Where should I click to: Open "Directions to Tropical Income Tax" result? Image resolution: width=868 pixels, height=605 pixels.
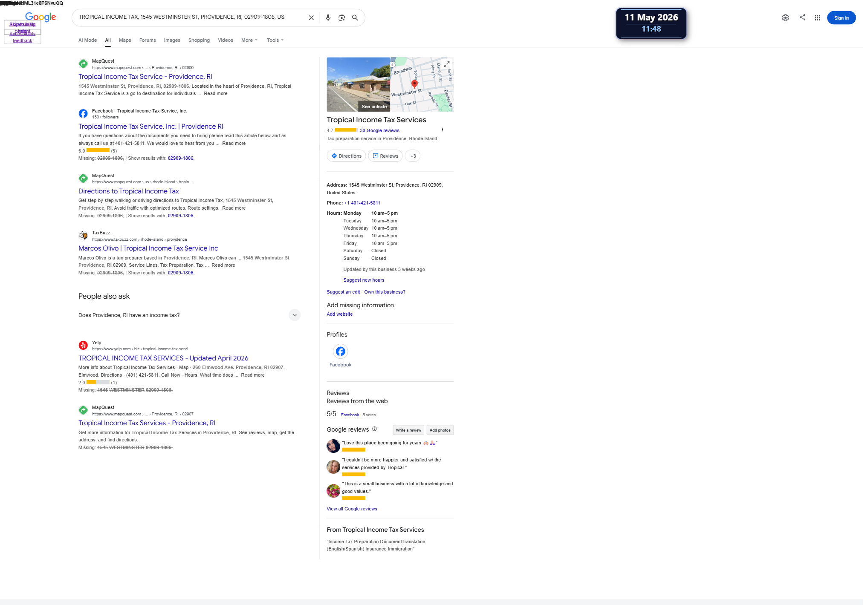(x=129, y=191)
